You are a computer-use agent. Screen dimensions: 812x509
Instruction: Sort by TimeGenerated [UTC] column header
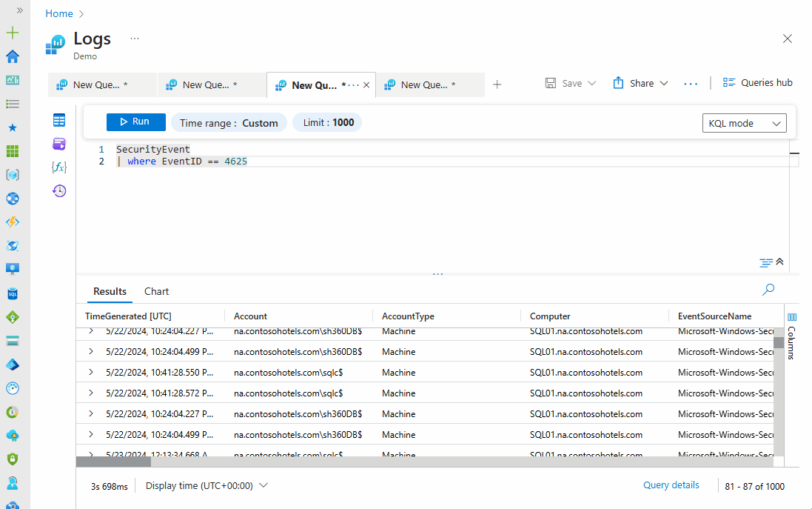tap(129, 316)
